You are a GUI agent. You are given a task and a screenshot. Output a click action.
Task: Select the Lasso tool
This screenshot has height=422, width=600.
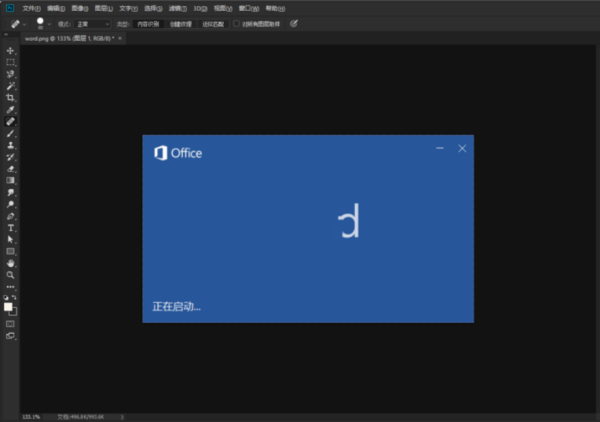[10, 74]
